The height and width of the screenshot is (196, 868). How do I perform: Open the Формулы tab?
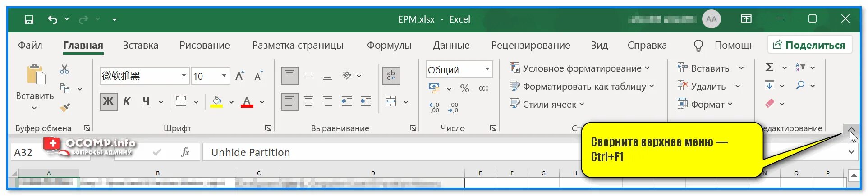389,46
